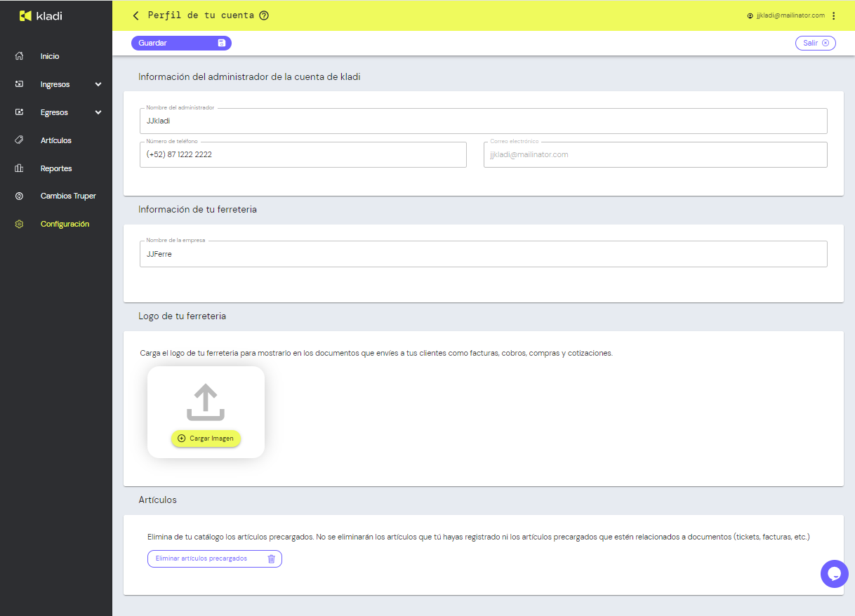
Task: Click Eliminar artículos precargados button
Action: (214, 558)
